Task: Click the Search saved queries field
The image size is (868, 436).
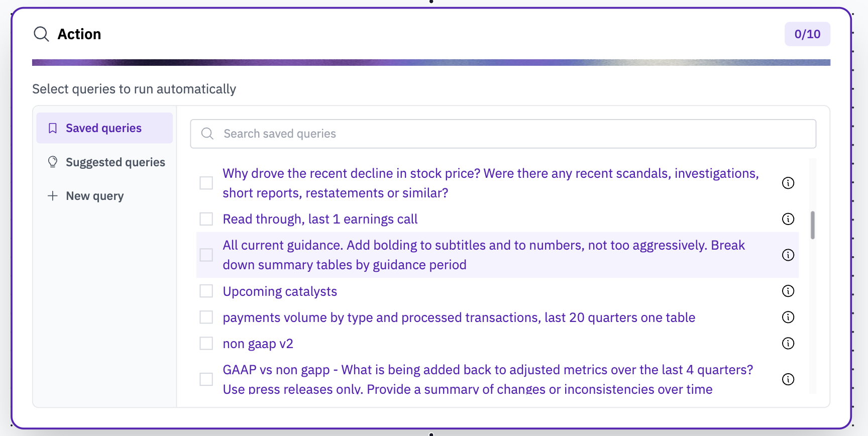Action: point(502,134)
